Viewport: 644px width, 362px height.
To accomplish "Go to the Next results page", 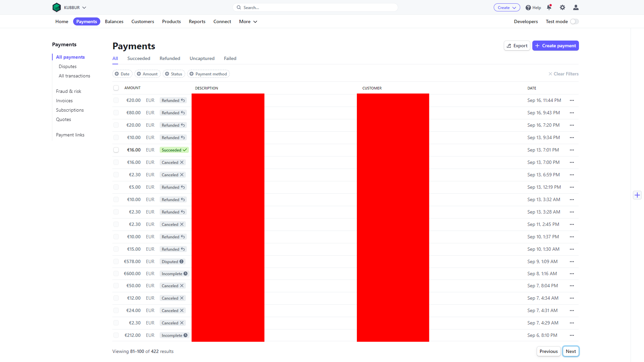I will click(x=571, y=351).
